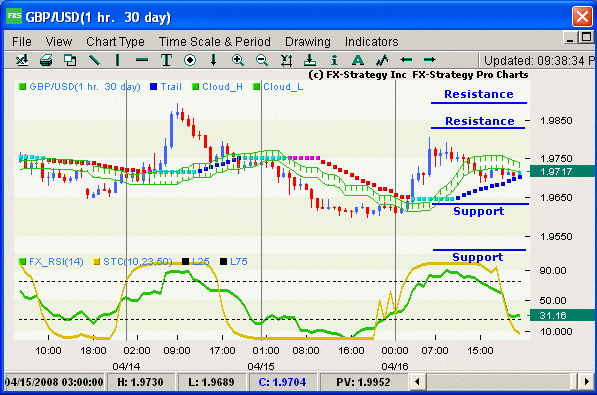Click the Cloud_H legend swatch

click(x=196, y=87)
